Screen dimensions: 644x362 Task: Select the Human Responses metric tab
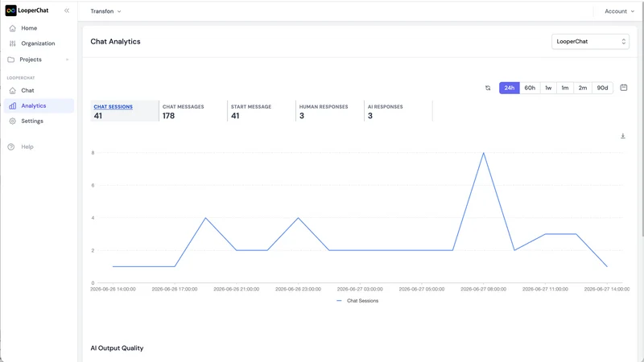coord(329,111)
